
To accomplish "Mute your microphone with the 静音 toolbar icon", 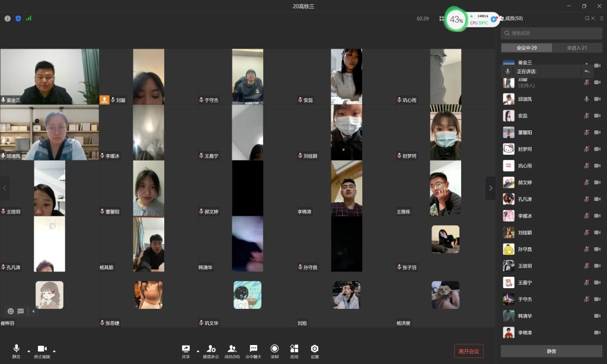I will click(16, 351).
